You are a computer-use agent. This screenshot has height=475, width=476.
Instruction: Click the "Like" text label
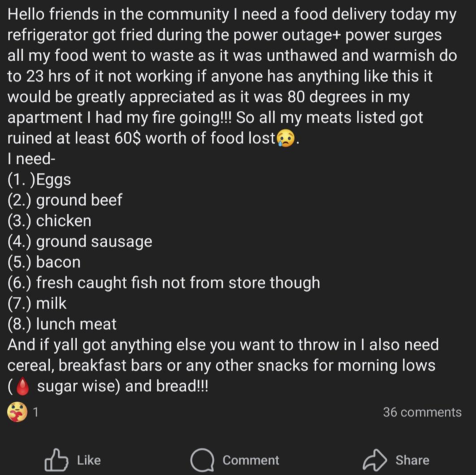pyautogui.click(x=89, y=460)
